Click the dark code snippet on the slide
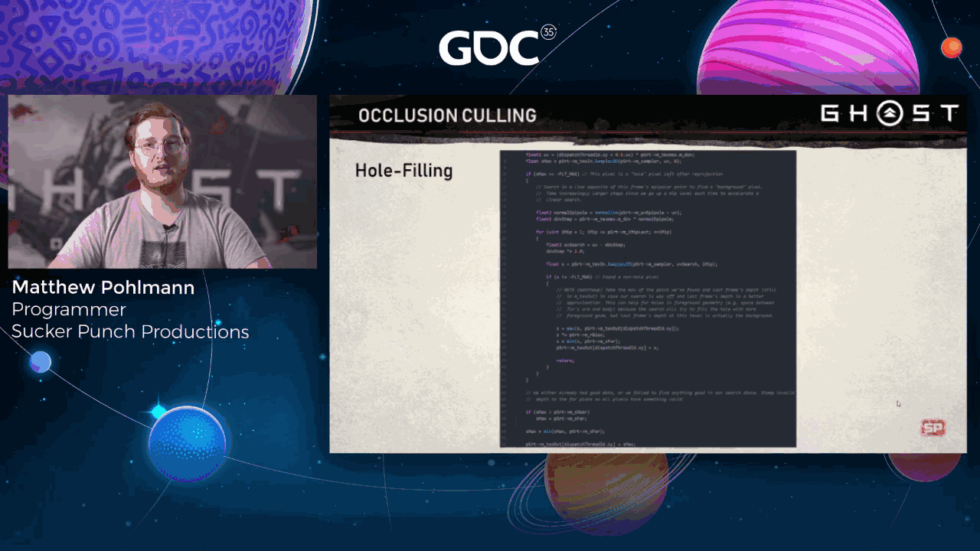This screenshot has width=980, height=551. click(648, 298)
